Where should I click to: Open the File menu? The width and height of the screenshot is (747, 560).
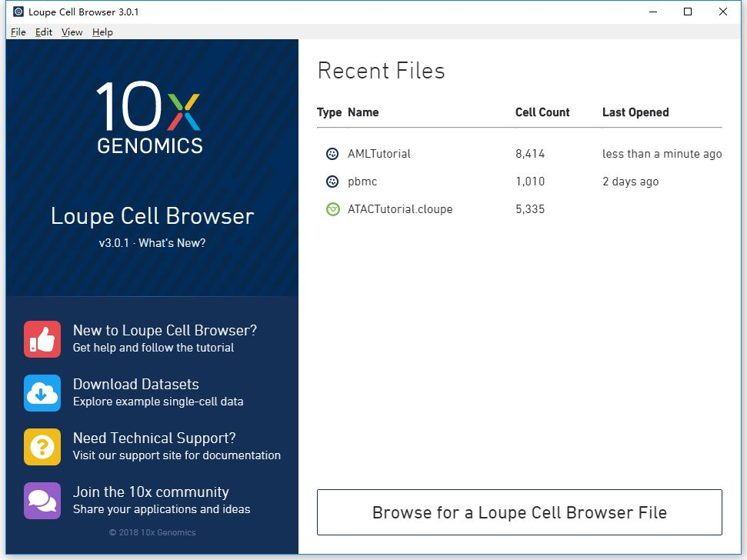[18, 32]
